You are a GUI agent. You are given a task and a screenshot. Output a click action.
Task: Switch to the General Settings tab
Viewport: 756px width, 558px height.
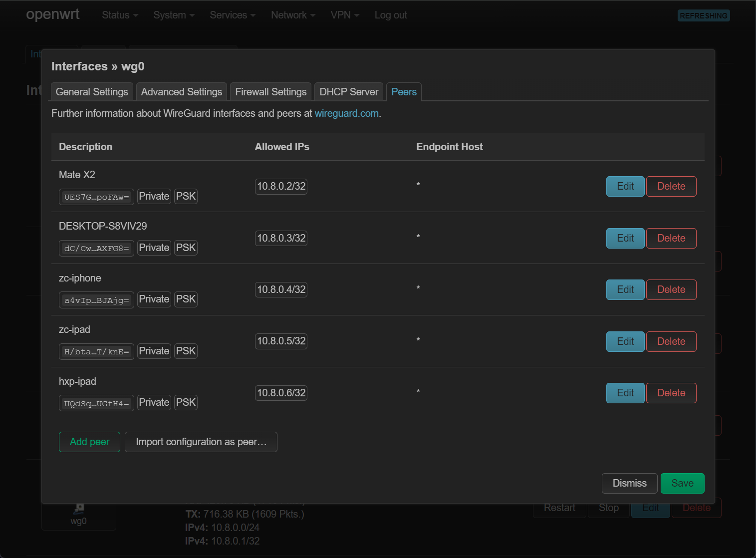point(92,92)
